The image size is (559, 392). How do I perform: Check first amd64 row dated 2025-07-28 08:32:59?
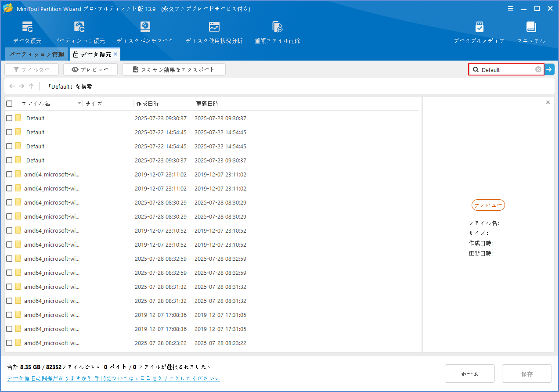[x=9, y=259]
